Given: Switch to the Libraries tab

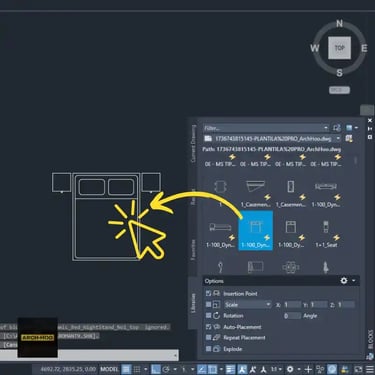Looking at the screenshot, I should tap(193, 303).
